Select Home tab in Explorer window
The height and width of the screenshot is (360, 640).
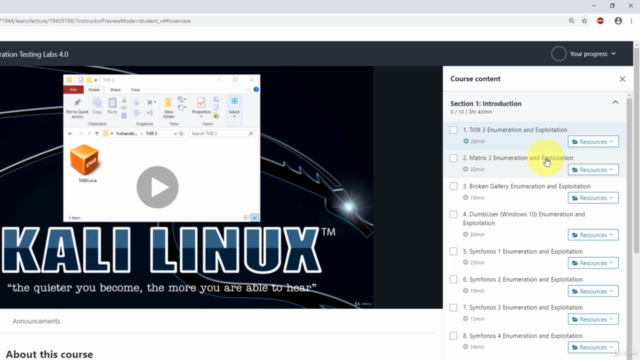pos(94,89)
